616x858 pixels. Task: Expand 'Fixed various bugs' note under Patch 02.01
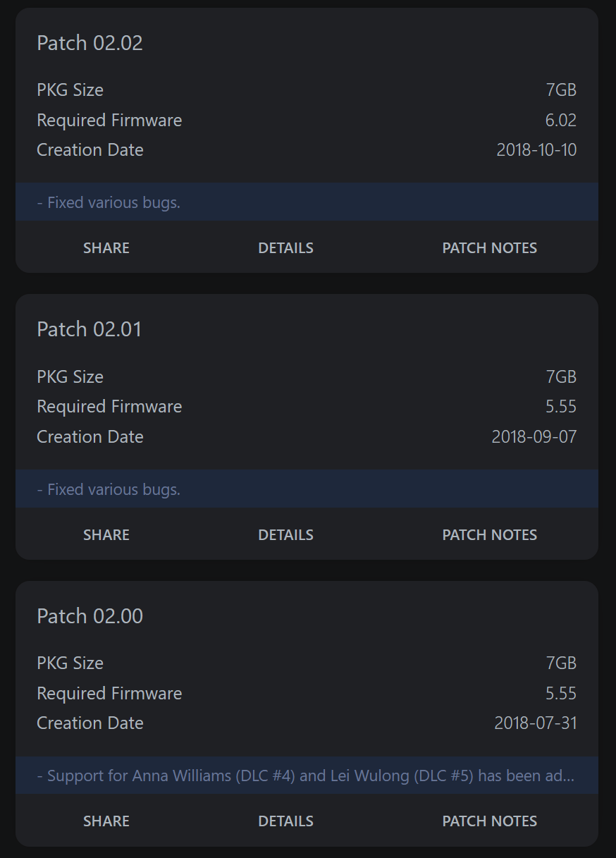tap(109, 489)
